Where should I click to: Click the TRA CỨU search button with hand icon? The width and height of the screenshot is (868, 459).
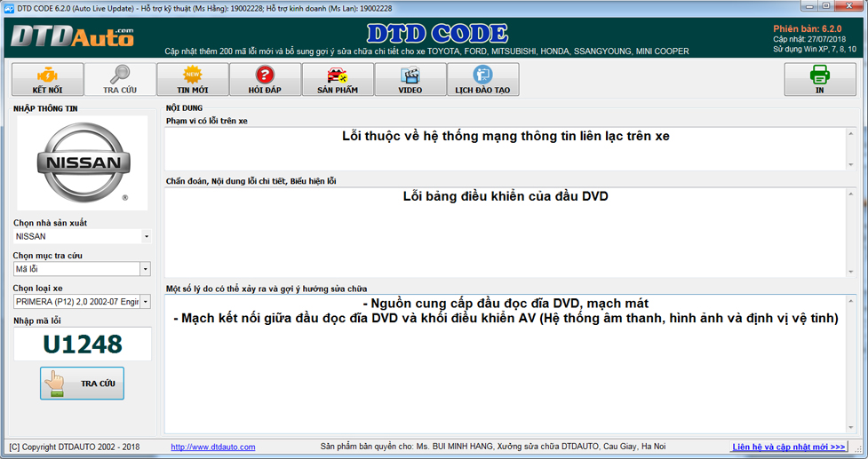[x=82, y=384]
